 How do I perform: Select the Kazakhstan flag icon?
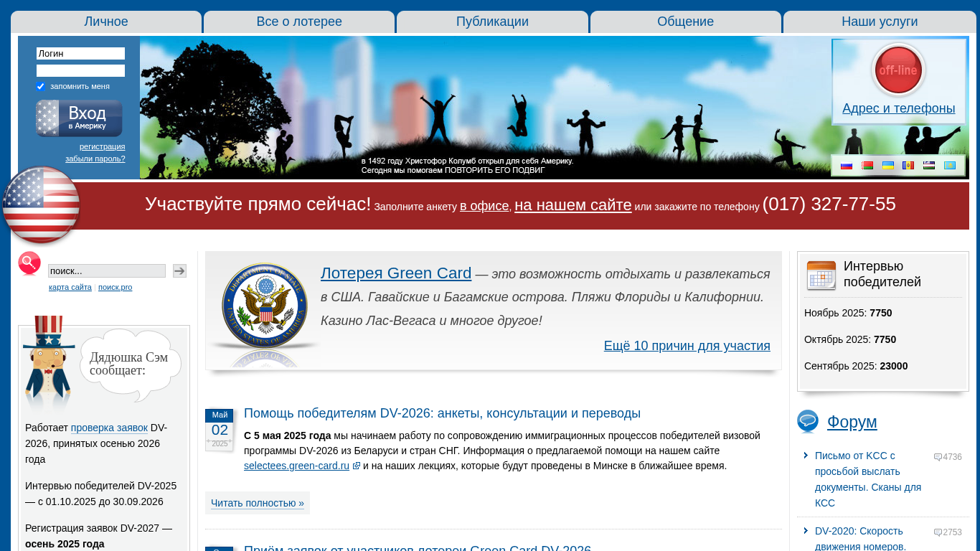[x=949, y=166]
